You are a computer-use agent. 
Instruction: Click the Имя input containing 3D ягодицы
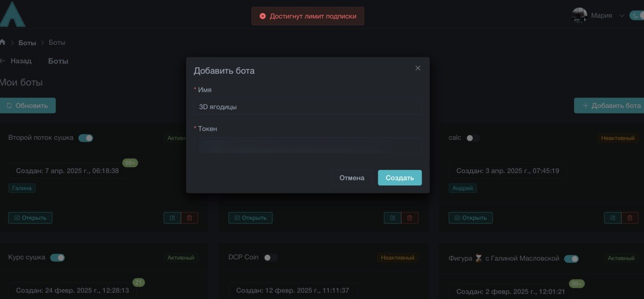308,107
